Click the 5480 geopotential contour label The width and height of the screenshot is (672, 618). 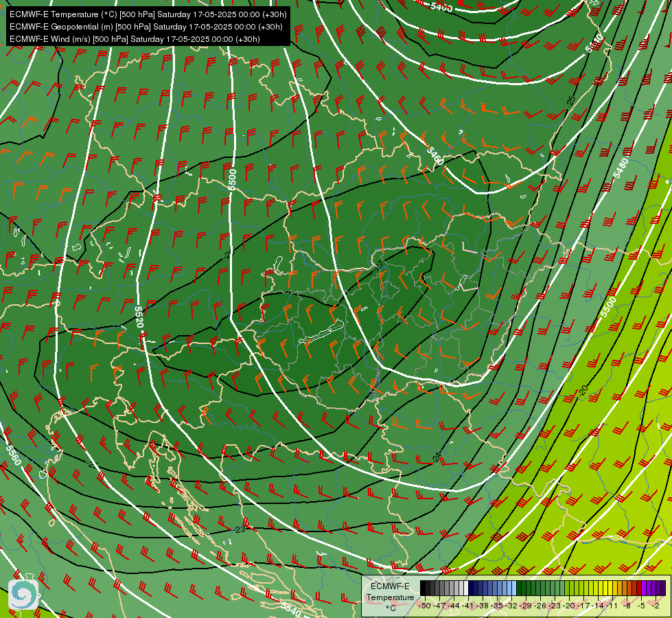[621, 168]
